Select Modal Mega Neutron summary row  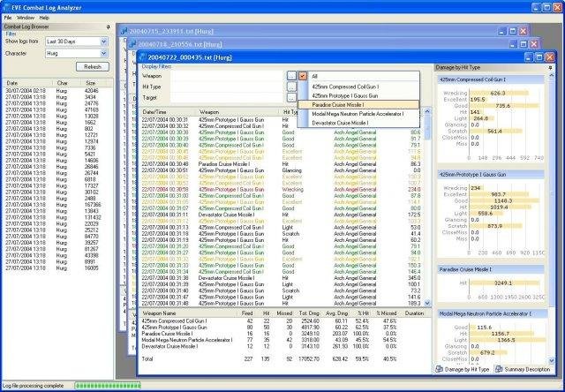[x=284, y=340]
